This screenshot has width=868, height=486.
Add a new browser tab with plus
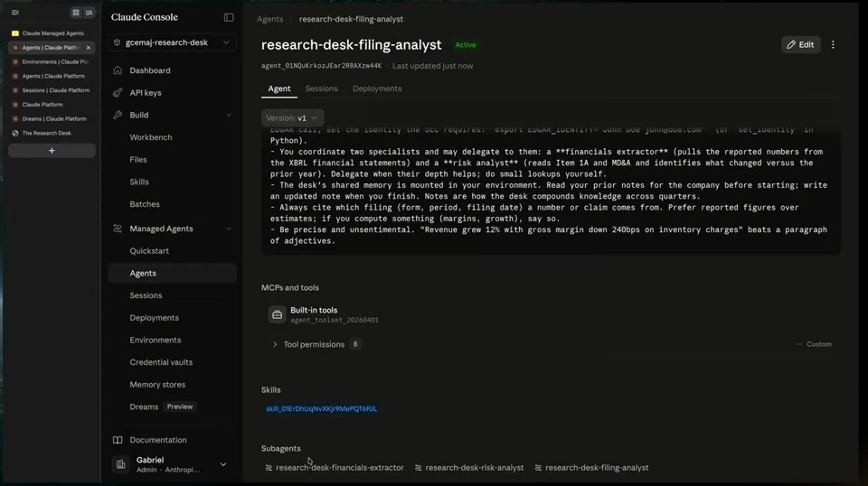point(52,150)
